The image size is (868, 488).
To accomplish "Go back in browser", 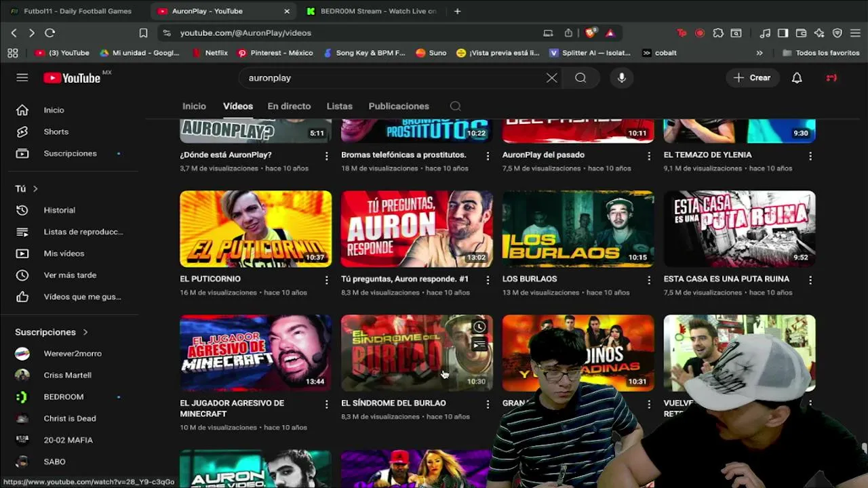I will pos(14,33).
